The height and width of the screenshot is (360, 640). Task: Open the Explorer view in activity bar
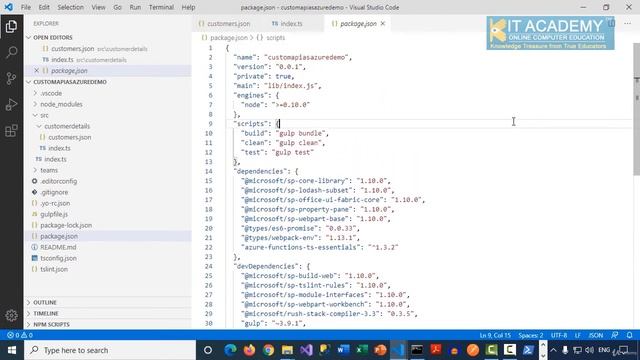click(x=11, y=27)
